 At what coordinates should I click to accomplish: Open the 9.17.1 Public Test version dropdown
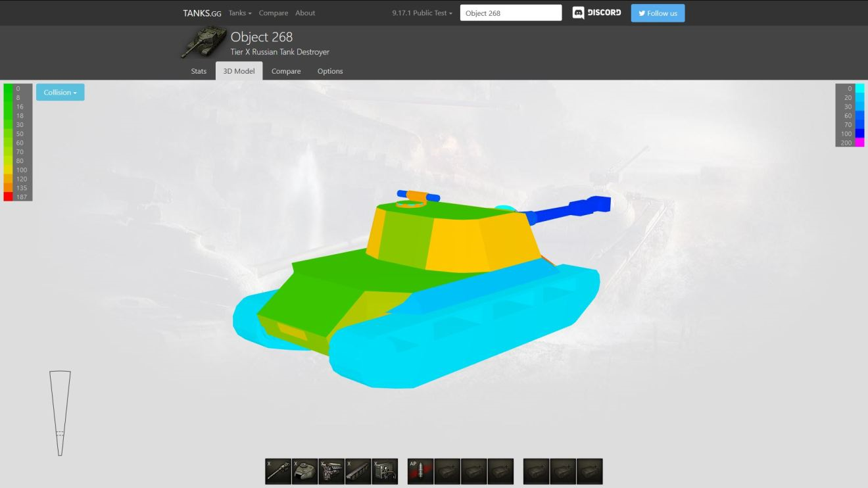coord(422,13)
